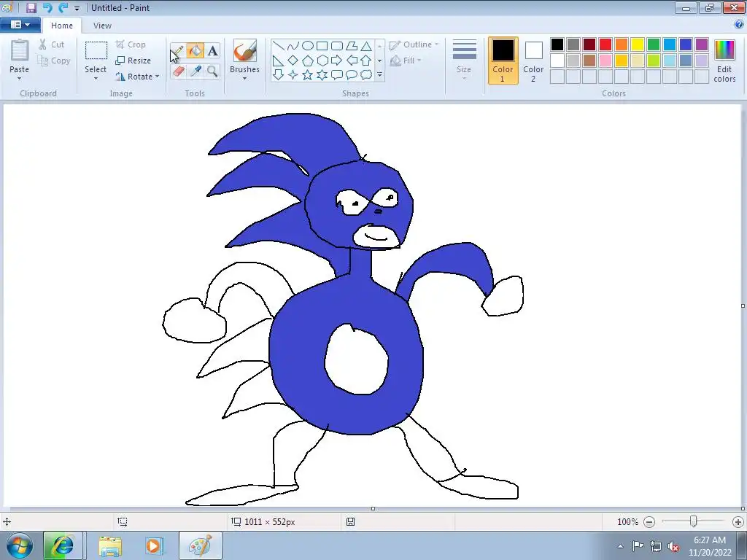Viewport: 747px width, 560px height.
Task: Click the Redo arrow in title bar
Action: (x=63, y=7)
